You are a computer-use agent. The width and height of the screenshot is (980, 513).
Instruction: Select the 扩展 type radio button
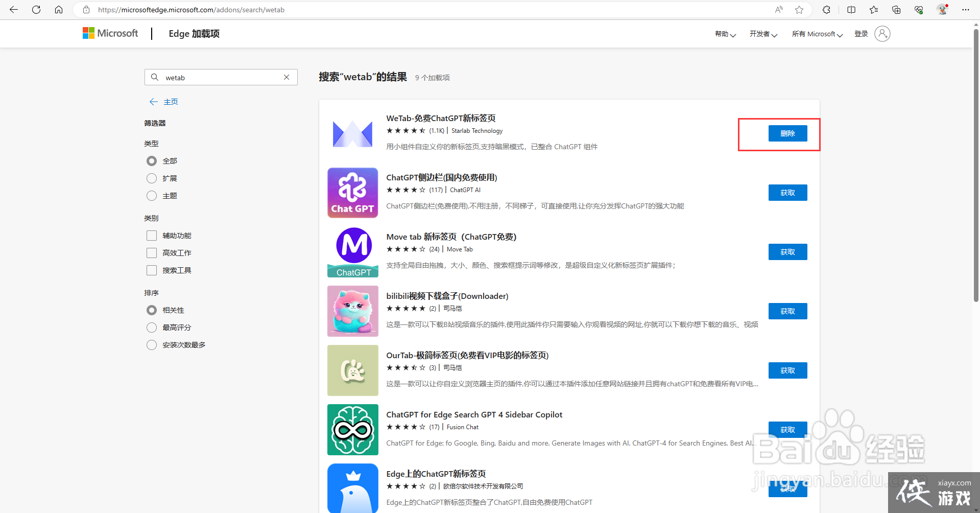click(x=152, y=178)
